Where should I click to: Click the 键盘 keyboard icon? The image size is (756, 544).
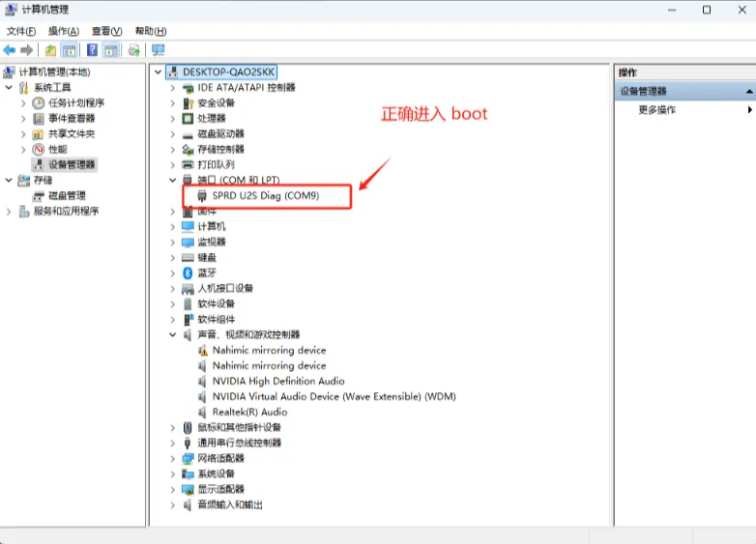tap(188, 258)
